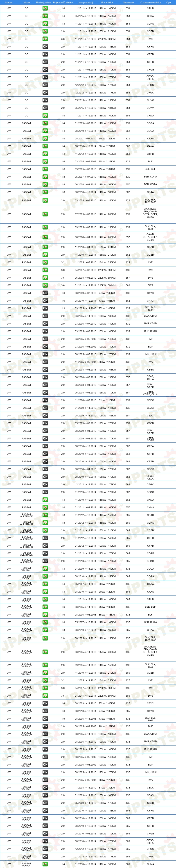Select engine code CUWA cell
Viewport: 176px width, 868px height.
click(150, 108)
